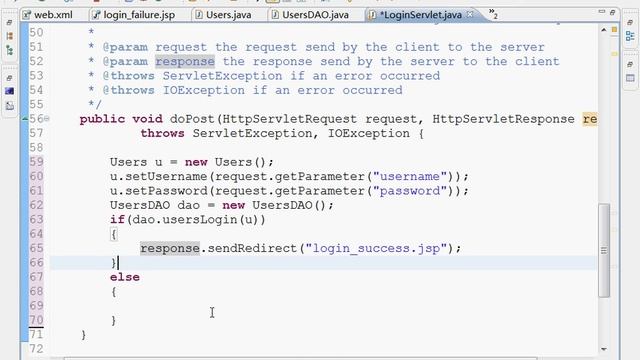Image resolution: width=640 pixels, height=360 pixels.
Task: Click the yellow occurrence marker in the overview ruler
Action: [614, 54]
